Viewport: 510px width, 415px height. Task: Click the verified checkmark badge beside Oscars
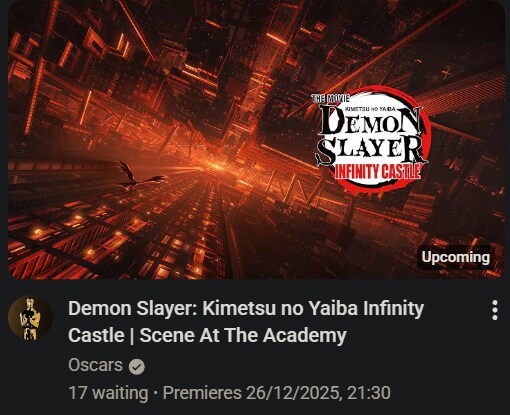[x=137, y=367]
